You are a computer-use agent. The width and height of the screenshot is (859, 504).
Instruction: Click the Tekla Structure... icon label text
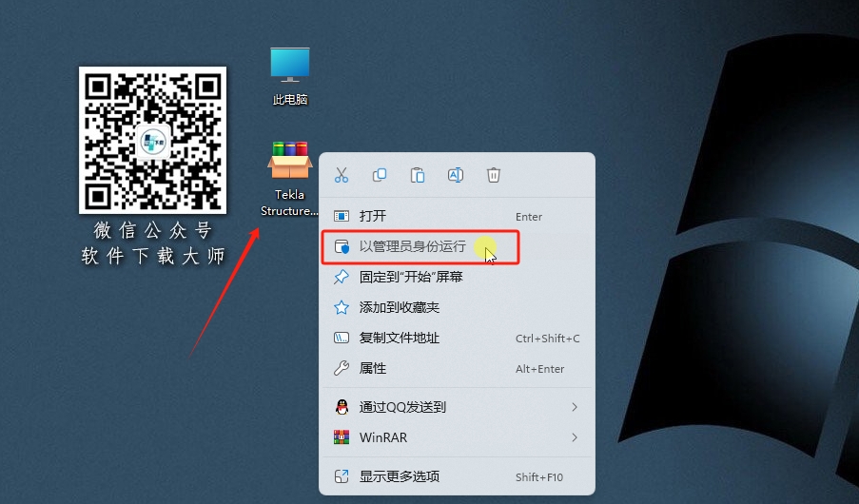click(289, 203)
